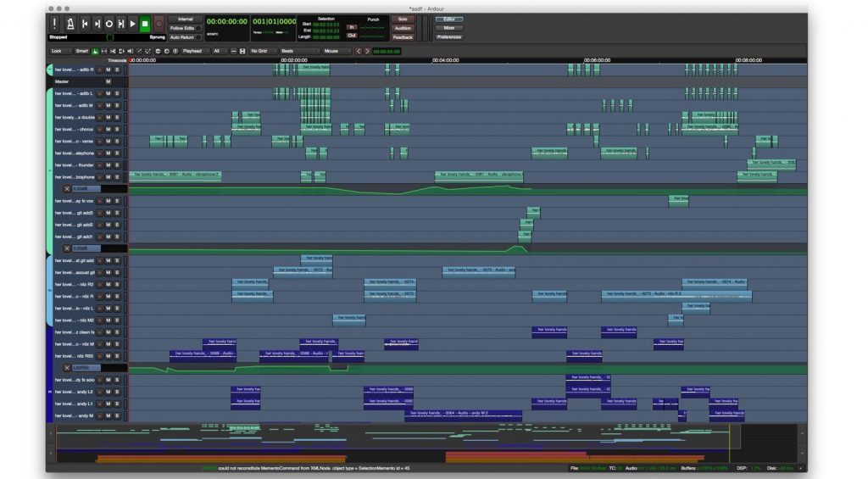Go to session end transport button
The width and height of the screenshot is (868, 479).
[97, 24]
